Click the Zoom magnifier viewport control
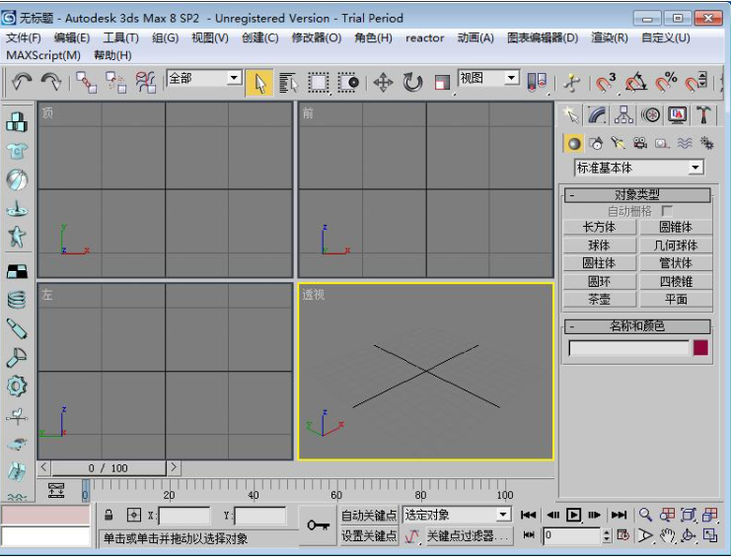 coord(646,515)
